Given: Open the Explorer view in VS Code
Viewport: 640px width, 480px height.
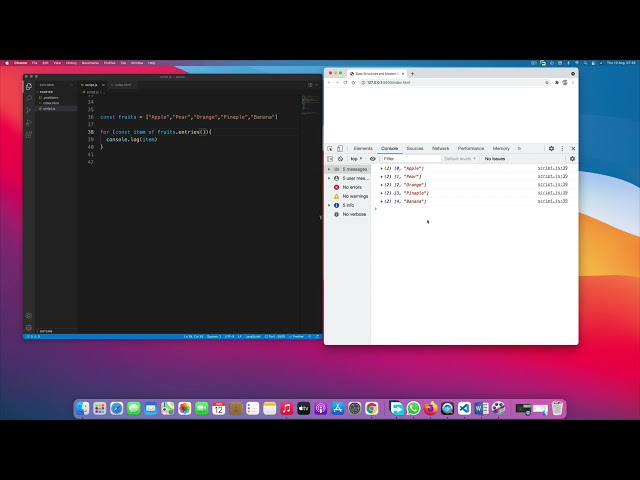Looking at the screenshot, I should coord(29,87).
